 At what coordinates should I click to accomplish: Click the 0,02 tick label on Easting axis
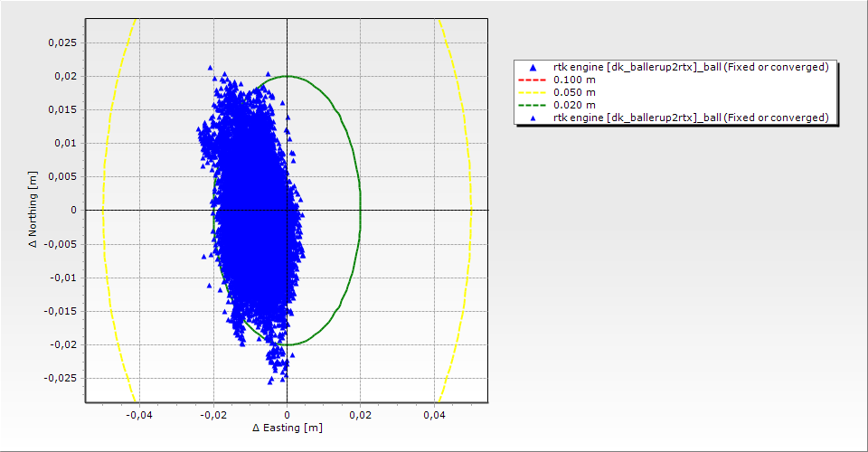361,414
